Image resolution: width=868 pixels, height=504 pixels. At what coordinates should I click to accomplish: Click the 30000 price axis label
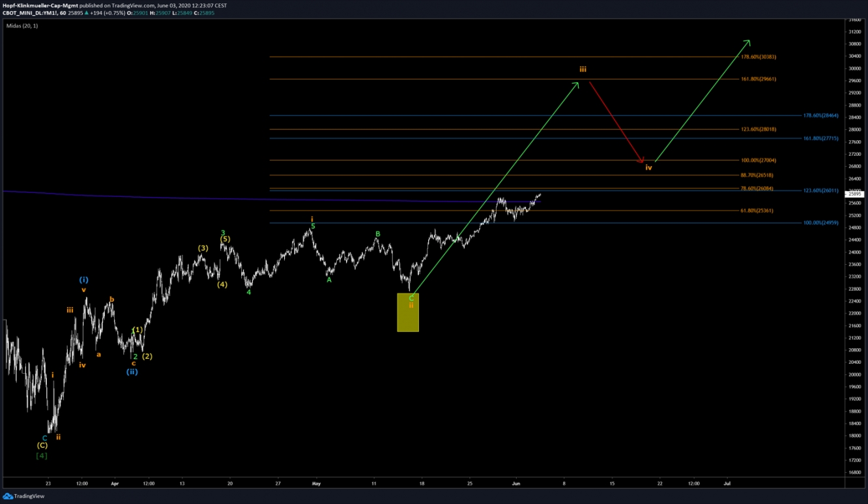(x=854, y=68)
